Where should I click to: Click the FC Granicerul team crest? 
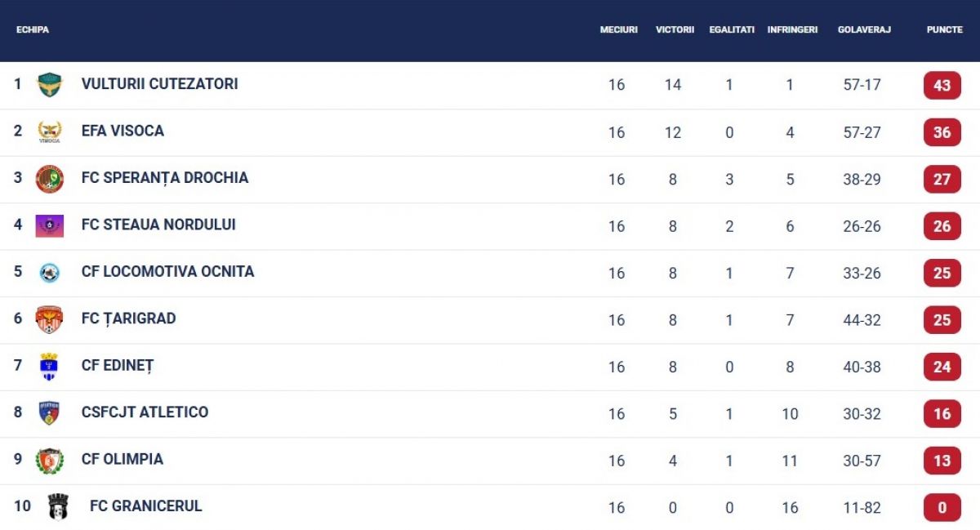(x=58, y=507)
